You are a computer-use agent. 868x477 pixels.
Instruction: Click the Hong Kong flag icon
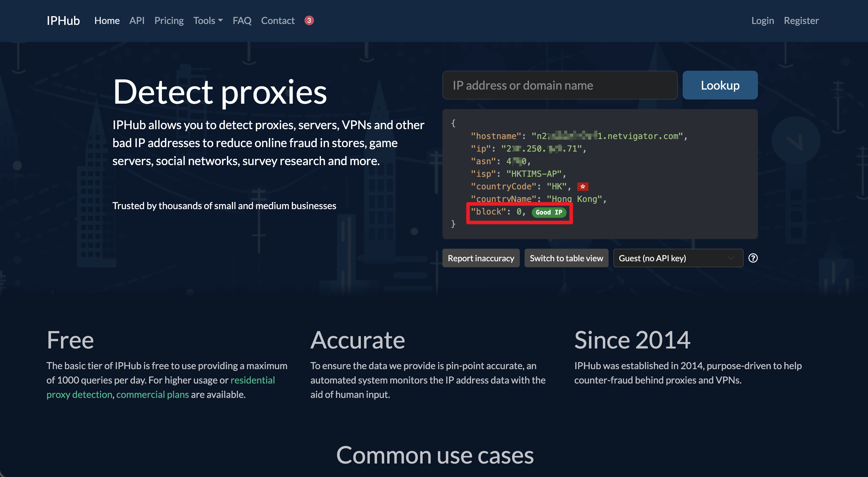[582, 186]
